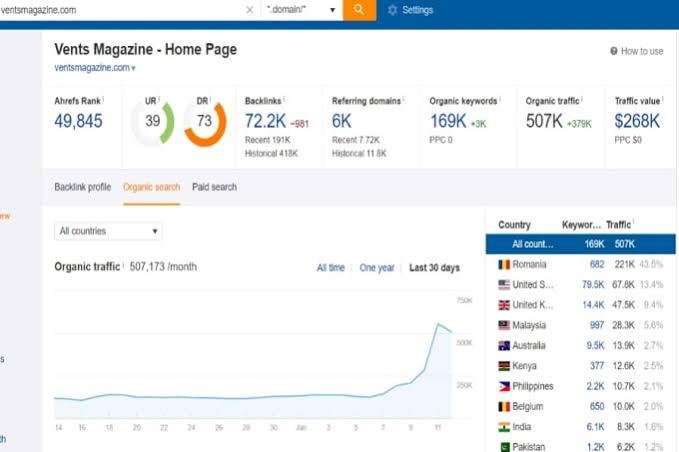The image size is (679, 452).
Task: Click the How to use help icon
Action: pos(614,51)
